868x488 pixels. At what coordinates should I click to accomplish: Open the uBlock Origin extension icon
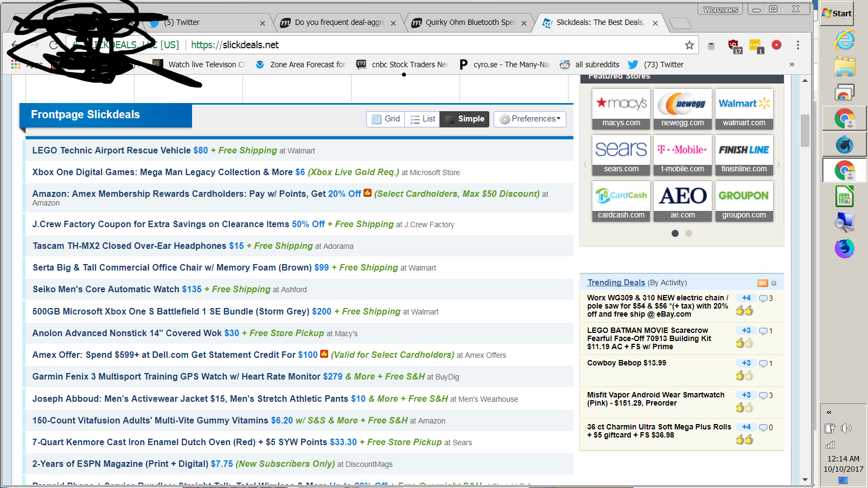pos(733,46)
